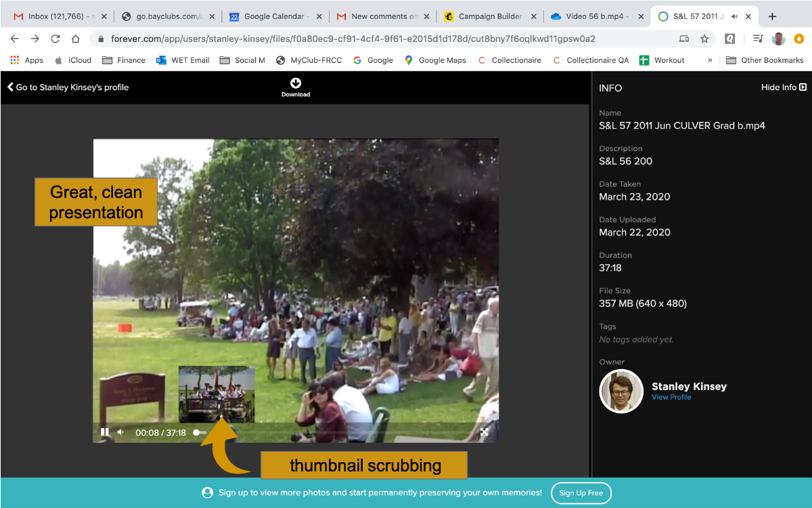Image resolution: width=812 pixels, height=508 pixels.
Task: Open the cast-to-device icon in the address bar
Action: 684,39
